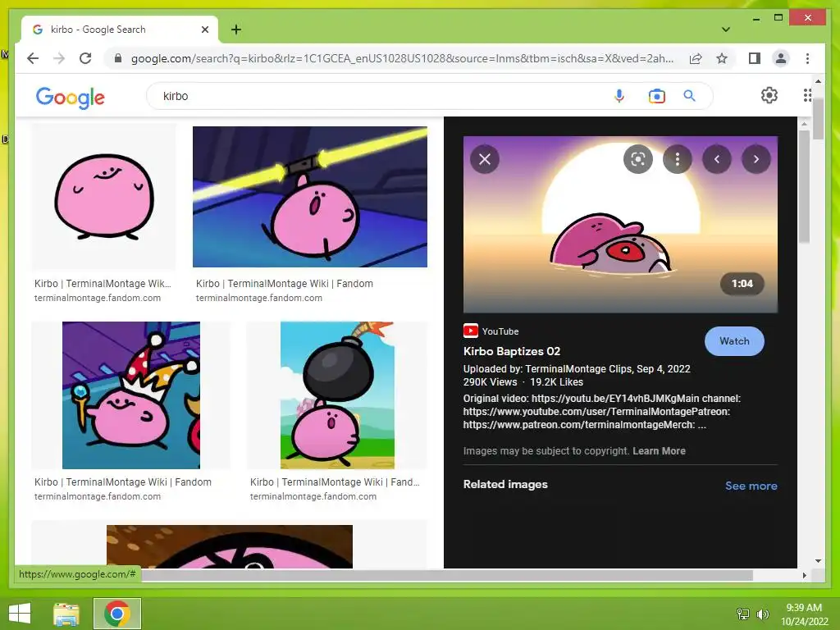Click the 'Uploaded by: TerminalMontage Clips' line

click(577, 368)
